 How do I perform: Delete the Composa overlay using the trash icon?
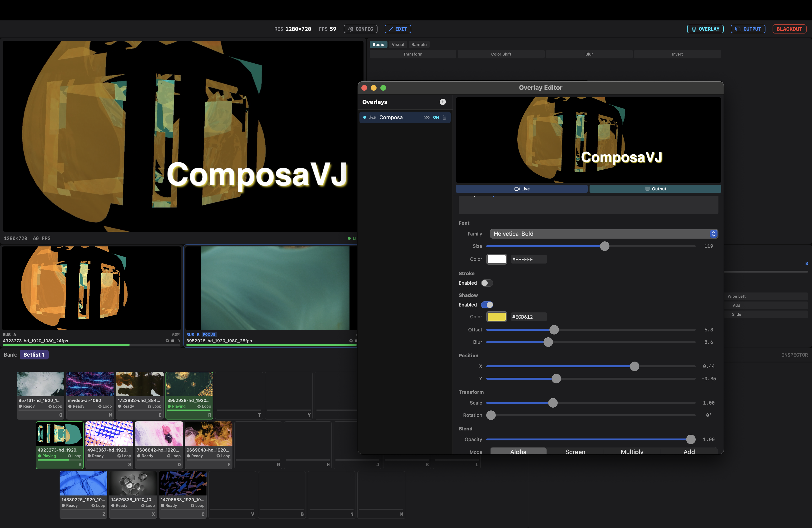tap(444, 117)
